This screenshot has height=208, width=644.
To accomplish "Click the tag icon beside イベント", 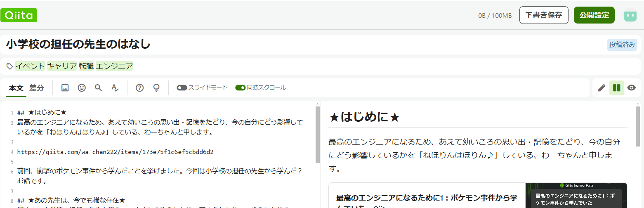I will [x=9, y=66].
